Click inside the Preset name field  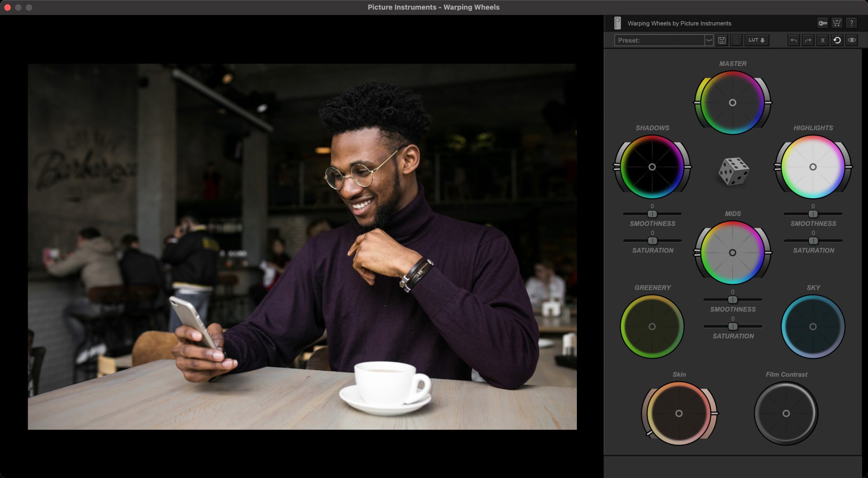(x=659, y=40)
